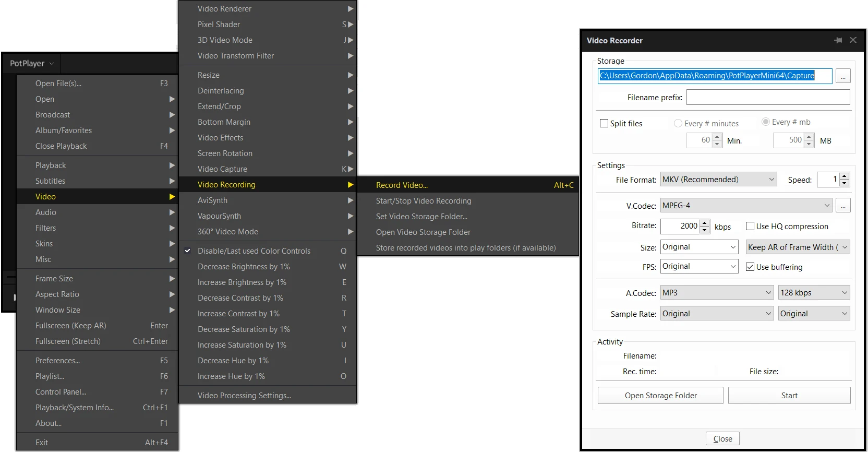The width and height of the screenshot is (868, 452).
Task: Choose Decrease Saturation by 1%
Action: click(x=268, y=329)
